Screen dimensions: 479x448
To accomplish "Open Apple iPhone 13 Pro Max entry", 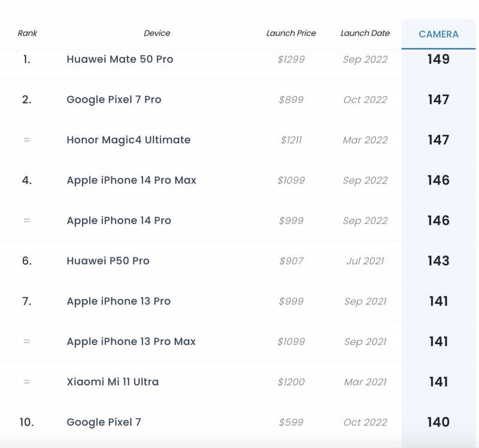I will pos(131,341).
